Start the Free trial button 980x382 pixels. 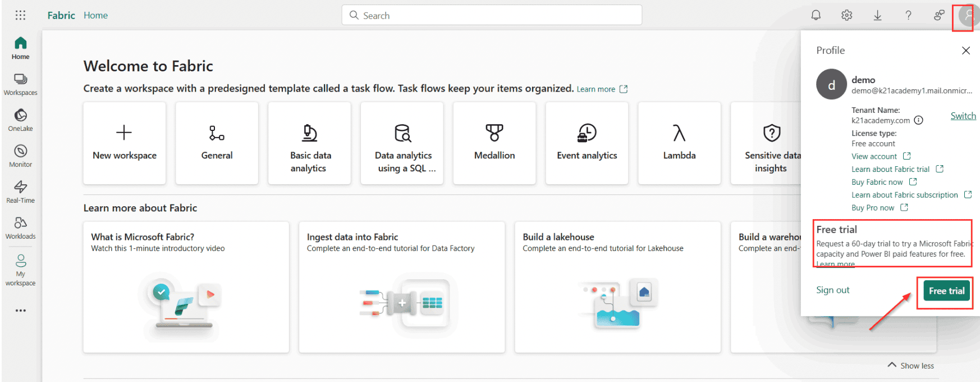[946, 291]
